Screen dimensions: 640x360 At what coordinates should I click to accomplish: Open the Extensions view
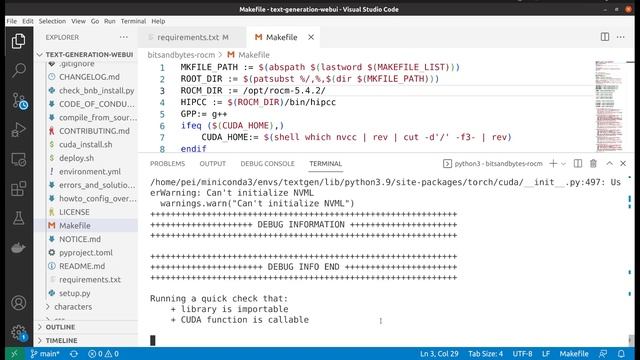pos(18,189)
